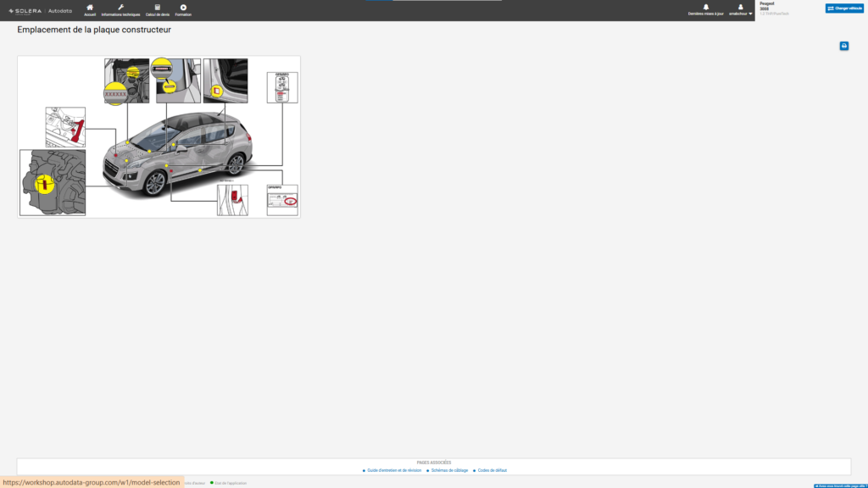Print the page with printer icon

(844, 46)
